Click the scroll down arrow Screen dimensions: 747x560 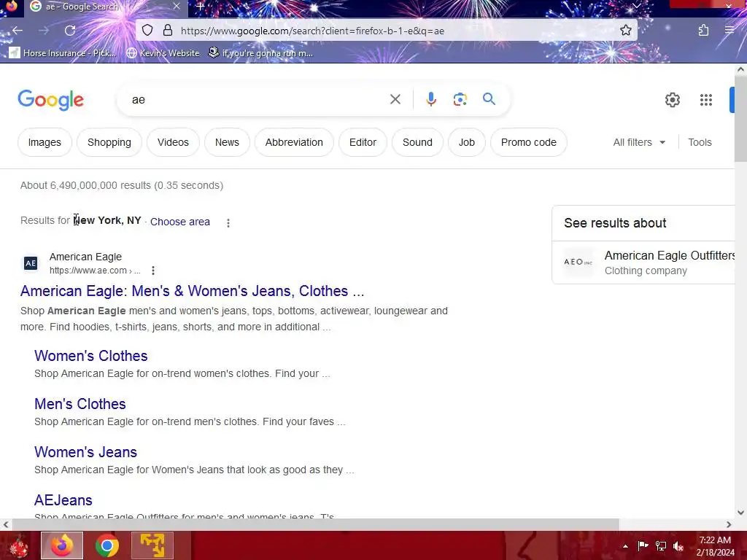tap(740, 513)
